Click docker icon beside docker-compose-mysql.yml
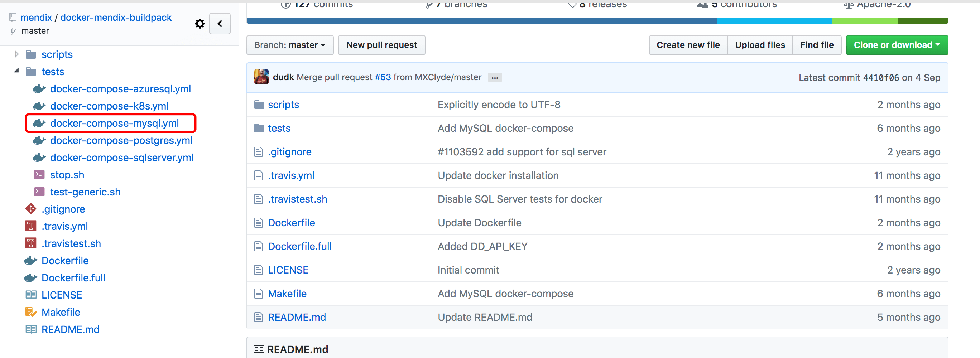Image resolution: width=980 pixels, height=358 pixels. [x=39, y=123]
